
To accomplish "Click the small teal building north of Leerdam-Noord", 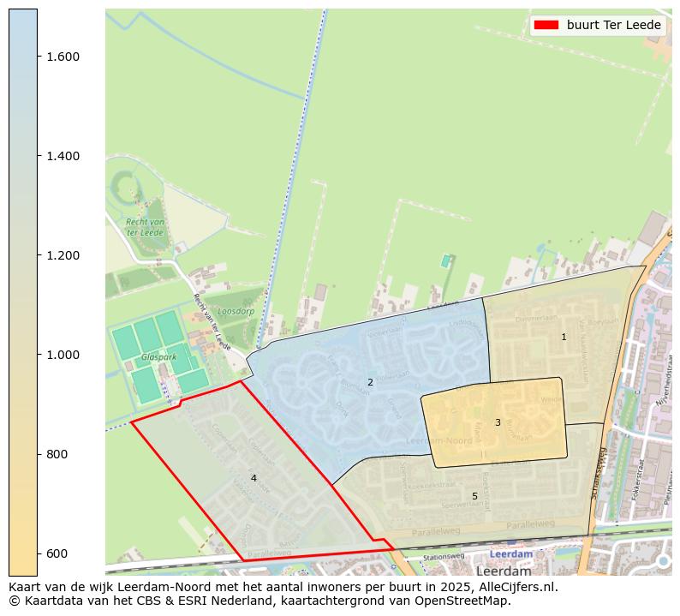I will (445, 260).
